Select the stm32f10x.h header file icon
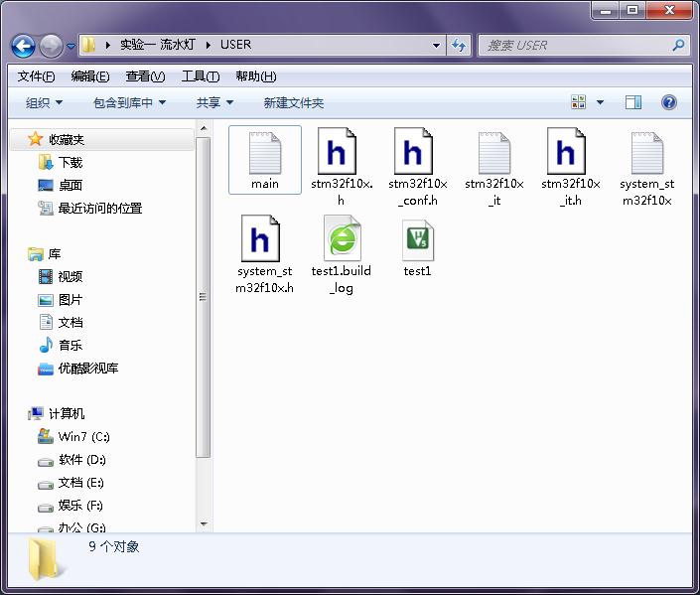Screen dimensions: 700x595 point(337,151)
